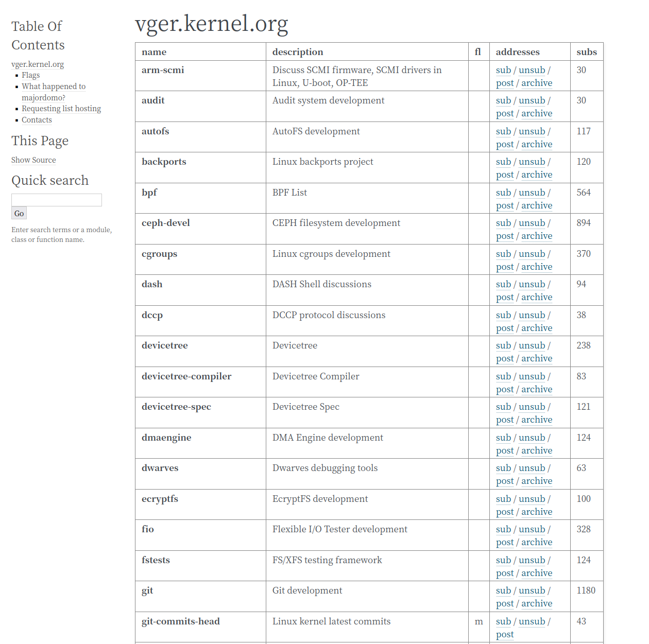Click Show Source link

33,160
